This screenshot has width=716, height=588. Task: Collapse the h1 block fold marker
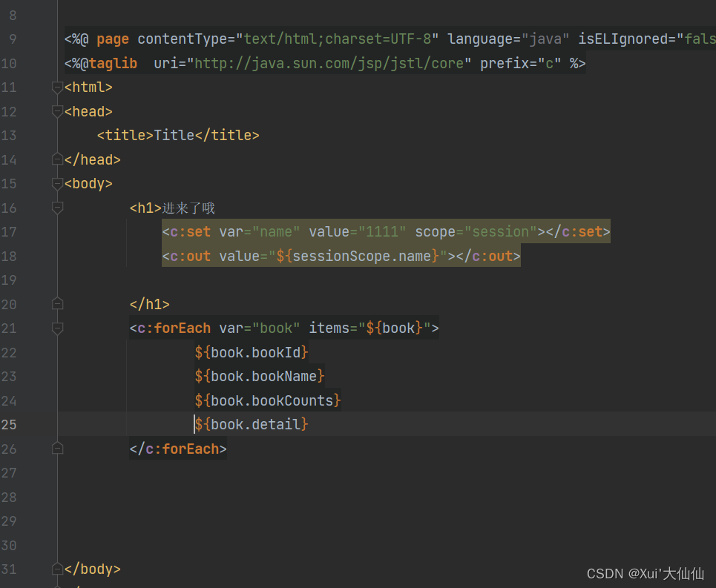point(57,208)
